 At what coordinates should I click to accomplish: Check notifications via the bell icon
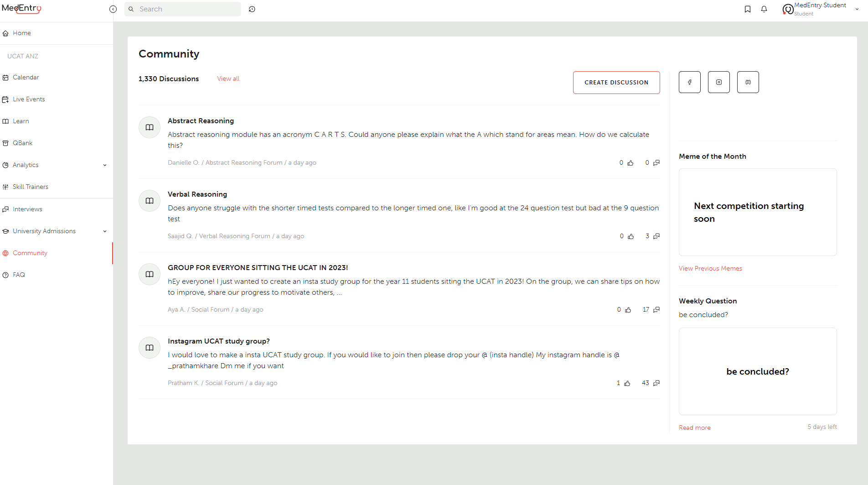(x=764, y=9)
